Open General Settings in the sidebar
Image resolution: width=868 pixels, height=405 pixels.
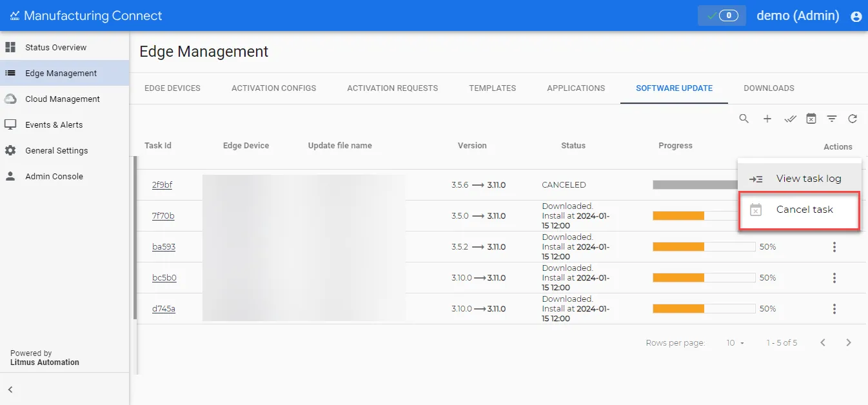tap(64, 150)
